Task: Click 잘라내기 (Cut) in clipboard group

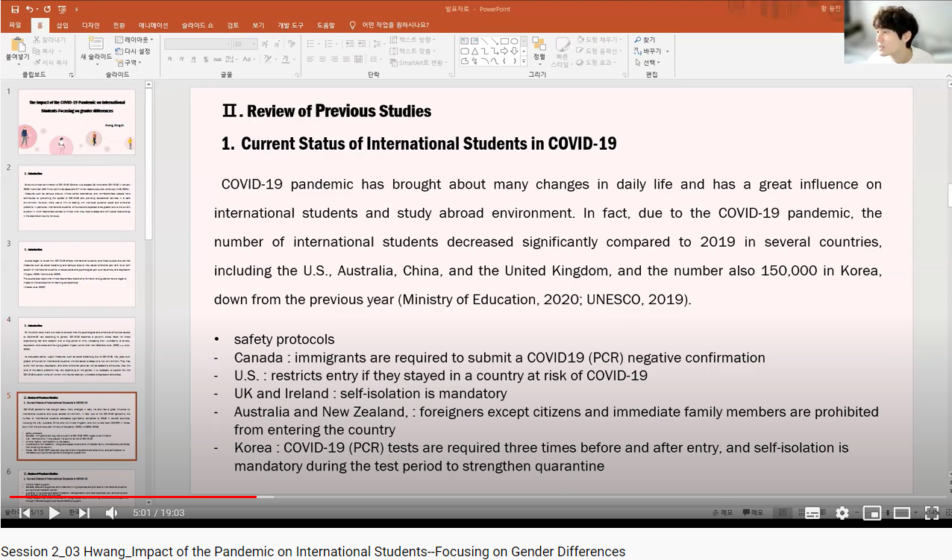Action: (x=50, y=40)
